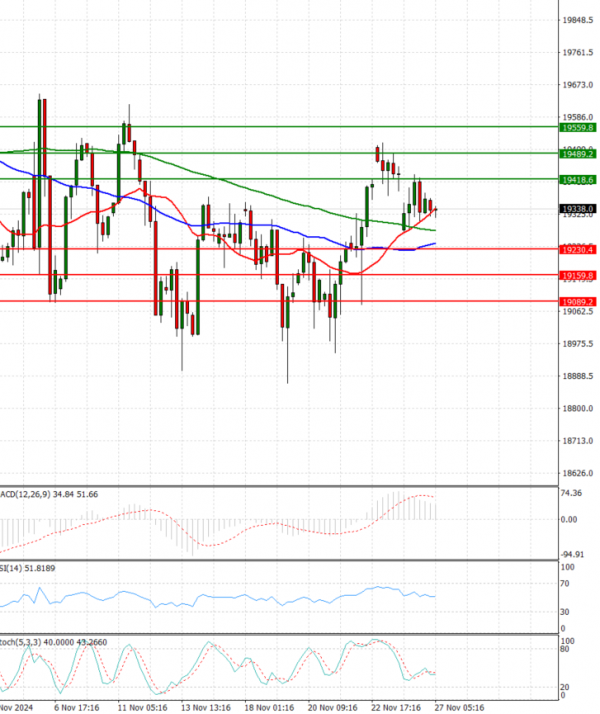Select the 11 Nov 05:16 time label
The image size is (600, 714).
[142, 708]
